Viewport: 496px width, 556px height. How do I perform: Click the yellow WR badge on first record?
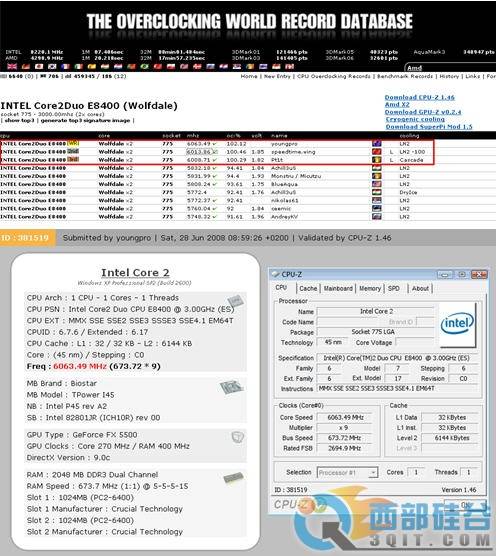(x=73, y=143)
